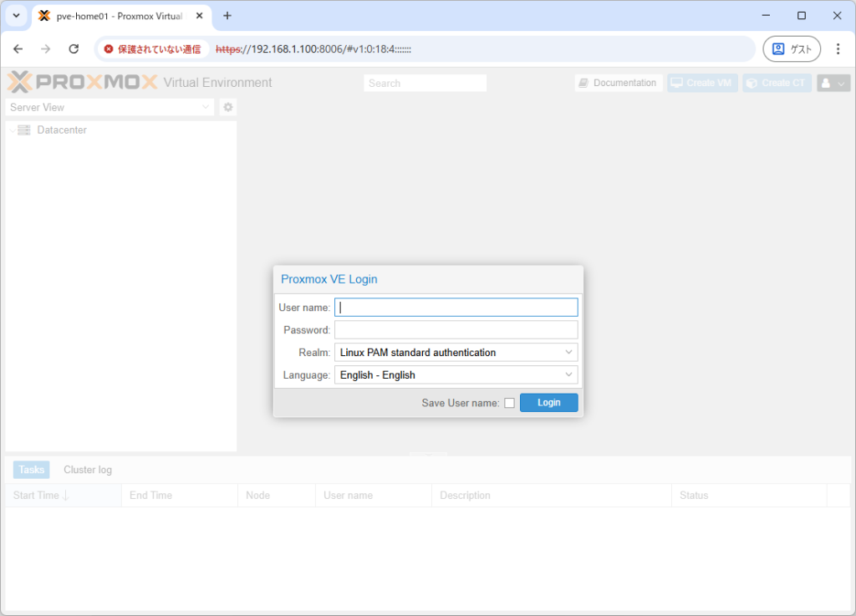Open the Language dropdown

tap(456, 375)
